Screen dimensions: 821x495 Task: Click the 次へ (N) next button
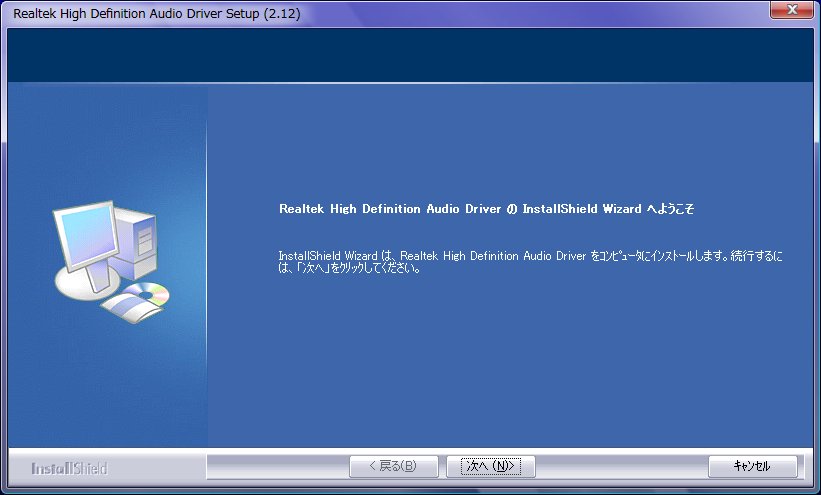click(x=491, y=466)
